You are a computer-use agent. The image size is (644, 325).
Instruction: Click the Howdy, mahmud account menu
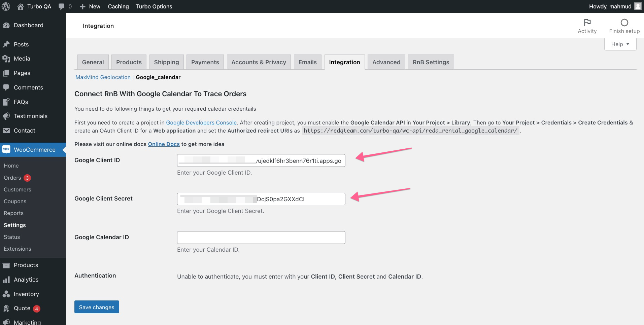[615, 6]
